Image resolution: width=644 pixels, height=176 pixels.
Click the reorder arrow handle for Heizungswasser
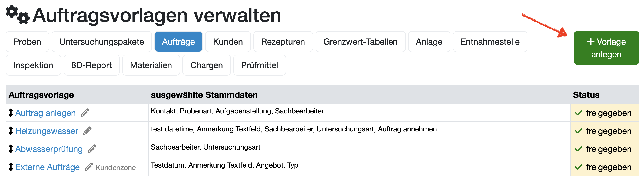(x=11, y=131)
